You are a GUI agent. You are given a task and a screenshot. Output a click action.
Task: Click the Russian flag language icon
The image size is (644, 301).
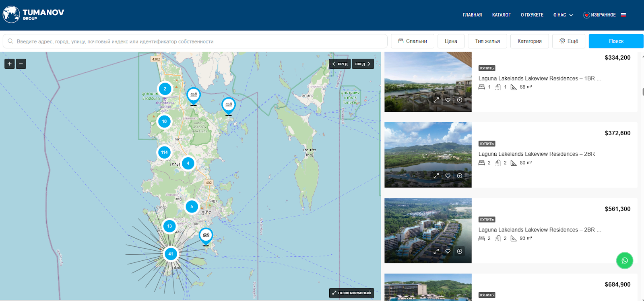click(x=623, y=14)
